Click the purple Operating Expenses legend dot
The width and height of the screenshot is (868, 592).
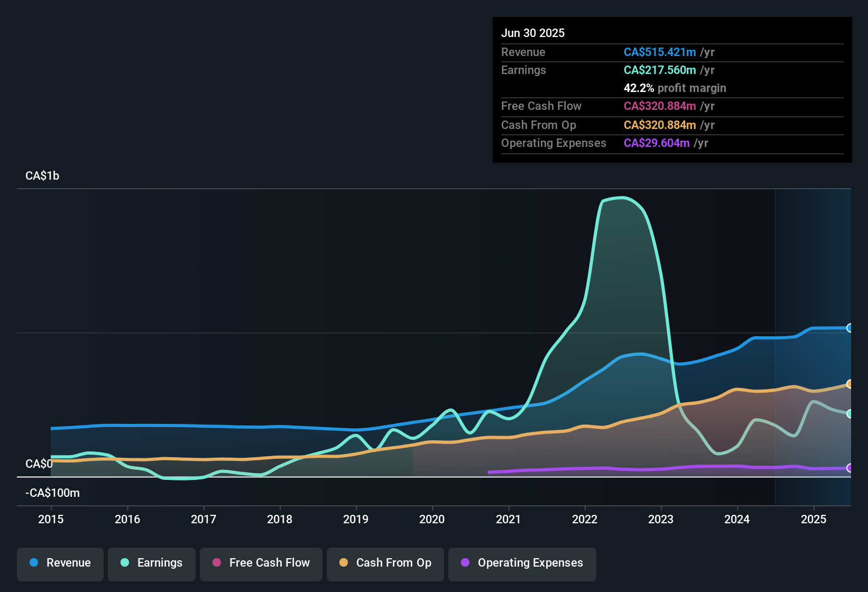coord(465,562)
